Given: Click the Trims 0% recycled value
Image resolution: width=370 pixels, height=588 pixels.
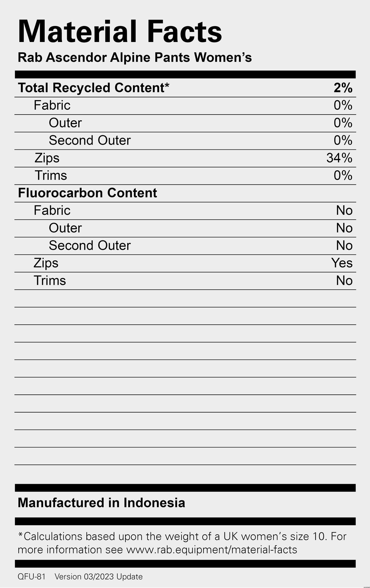Looking at the screenshot, I should [343, 175].
